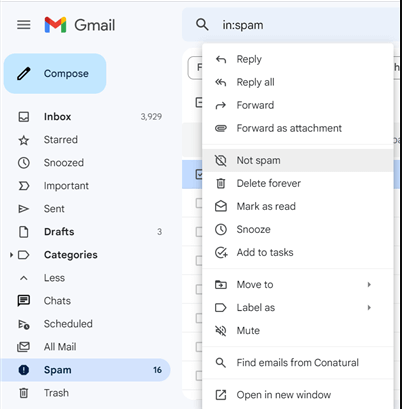This screenshot has height=409, width=402.
Task: Choose Mute in the context menu
Action: tap(298, 331)
